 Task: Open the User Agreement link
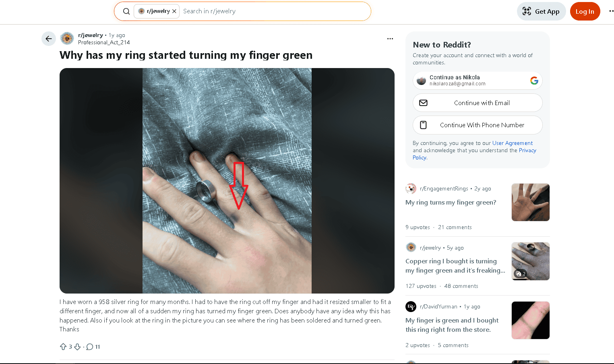[512, 143]
